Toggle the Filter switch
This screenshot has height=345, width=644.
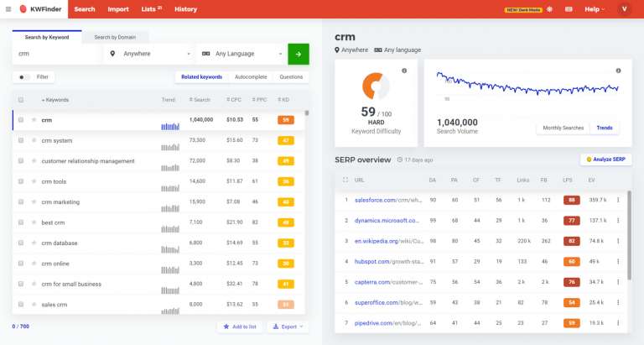(x=23, y=77)
